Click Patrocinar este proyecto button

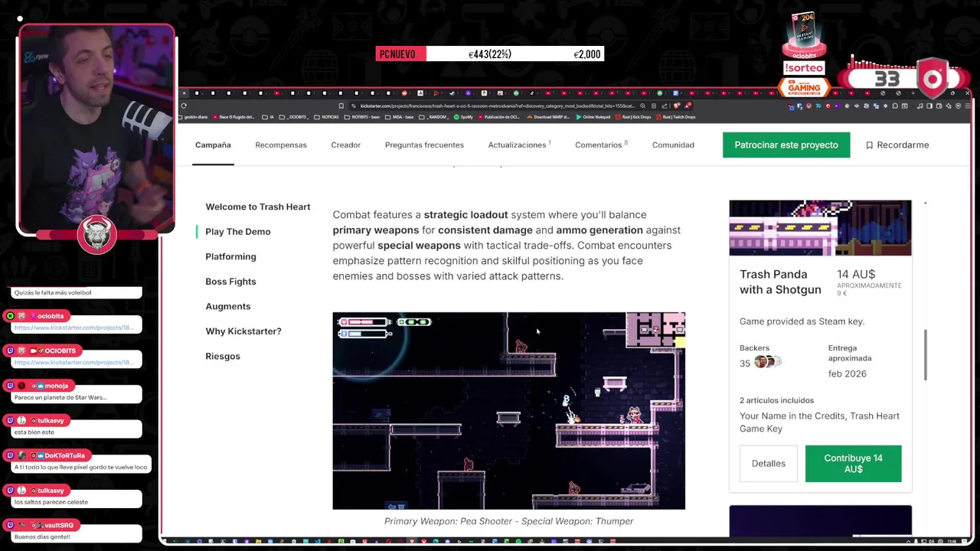[x=786, y=145]
